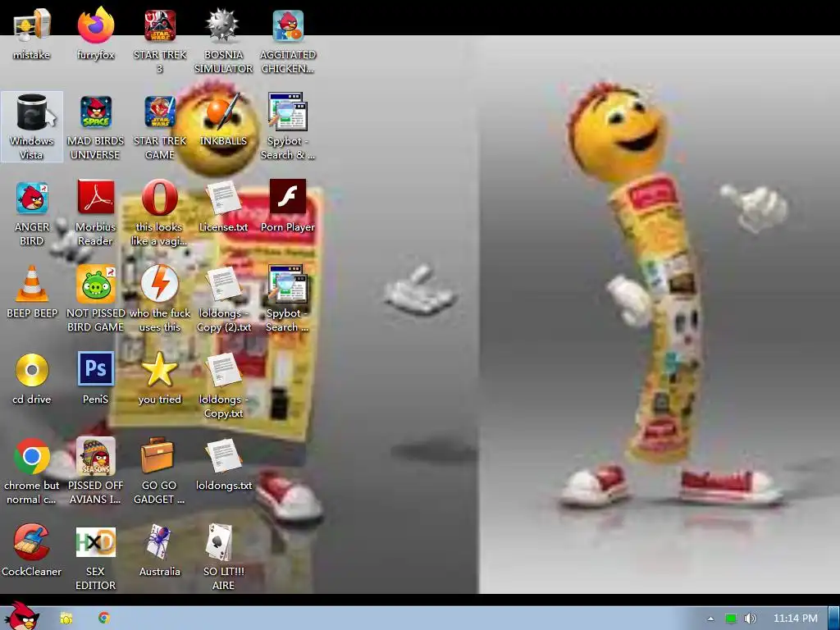Screen dimensions: 840x630
Task: Open PISSED OFF AVIANS Seasons icon
Action: [96, 456]
